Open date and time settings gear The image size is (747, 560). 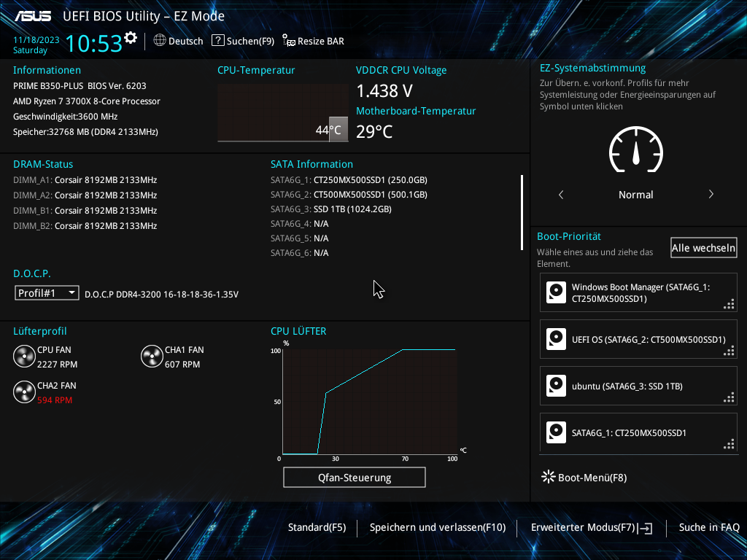coord(131,38)
